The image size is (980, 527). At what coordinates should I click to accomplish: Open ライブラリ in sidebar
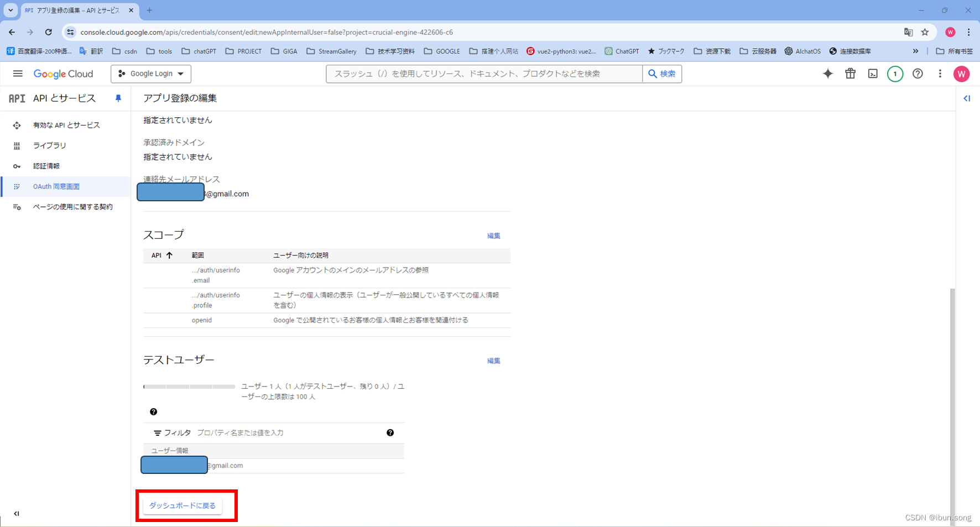point(66,145)
